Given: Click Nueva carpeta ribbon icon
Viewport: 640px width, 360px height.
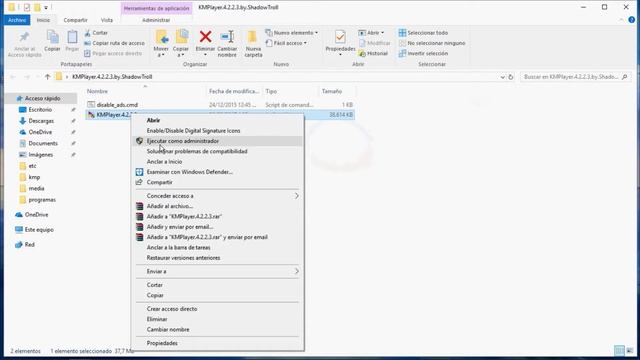Looking at the screenshot, I should (x=253, y=37).
